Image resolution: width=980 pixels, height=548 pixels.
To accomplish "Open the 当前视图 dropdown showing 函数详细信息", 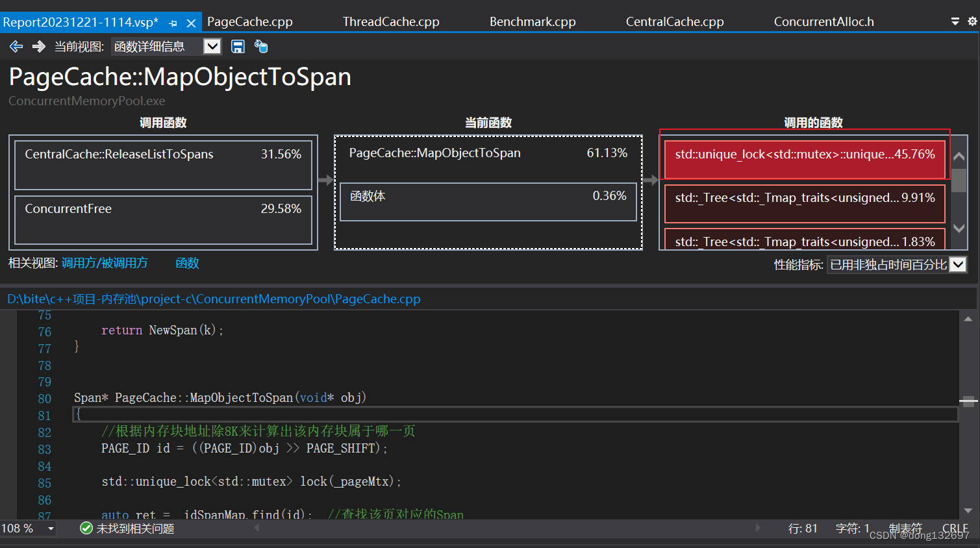I will (x=166, y=46).
